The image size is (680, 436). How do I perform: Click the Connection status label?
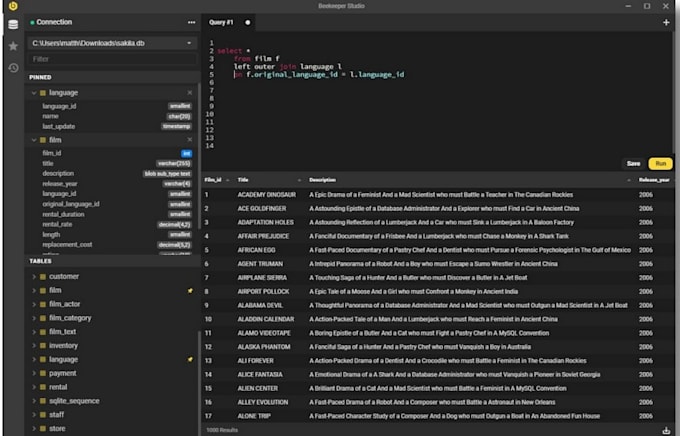point(54,22)
